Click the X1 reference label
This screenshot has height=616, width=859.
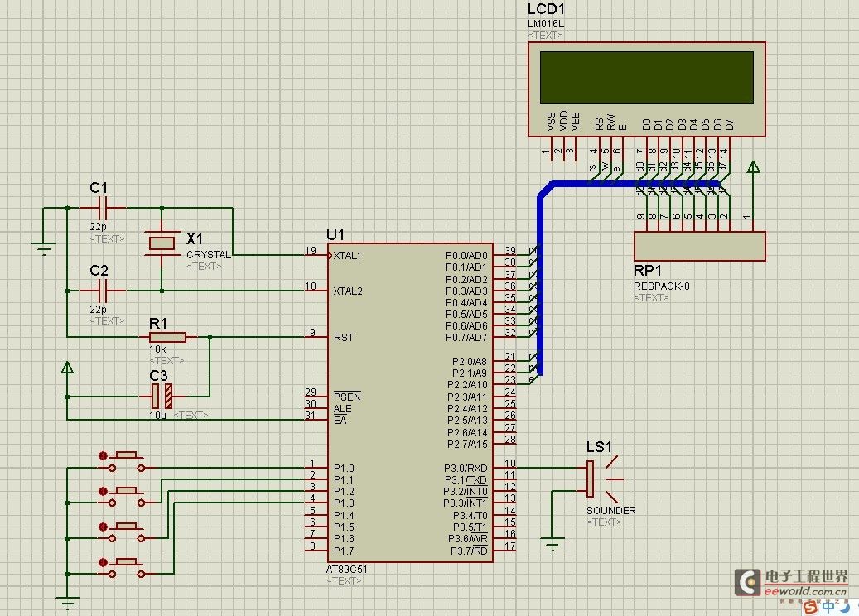(195, 239)
